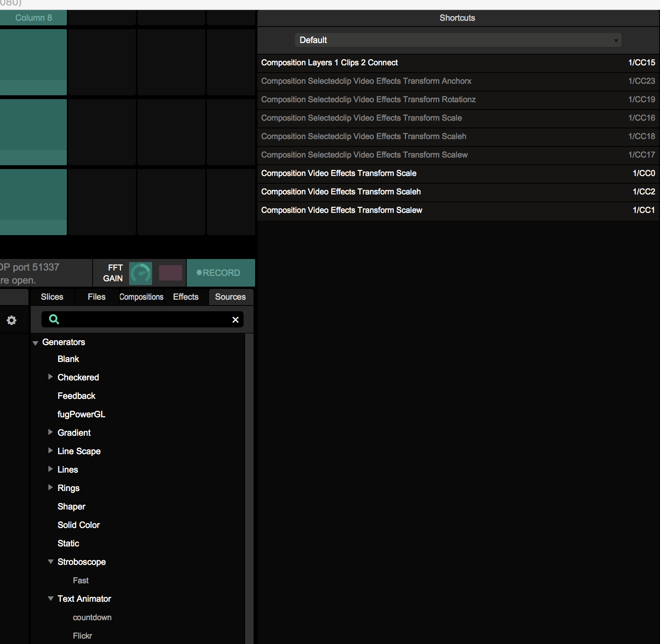Collapse the Stroboscope group

click(x=50, y=562)
